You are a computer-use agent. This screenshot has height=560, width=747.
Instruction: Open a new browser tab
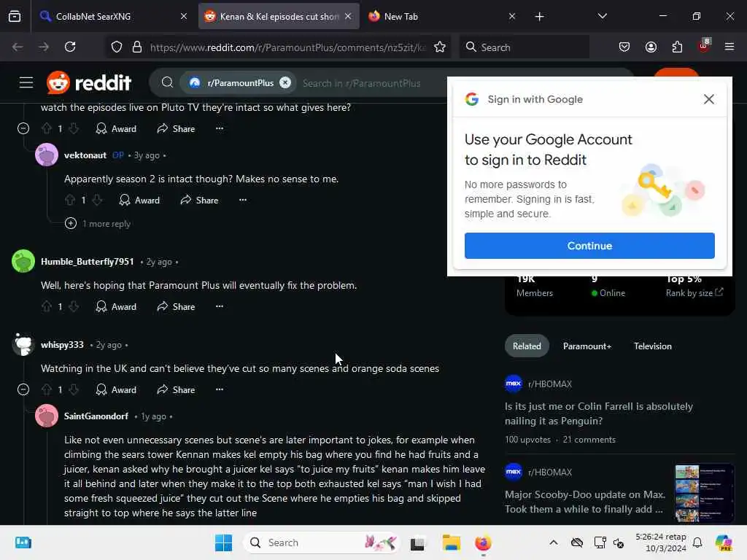click(x=539, y=17)
